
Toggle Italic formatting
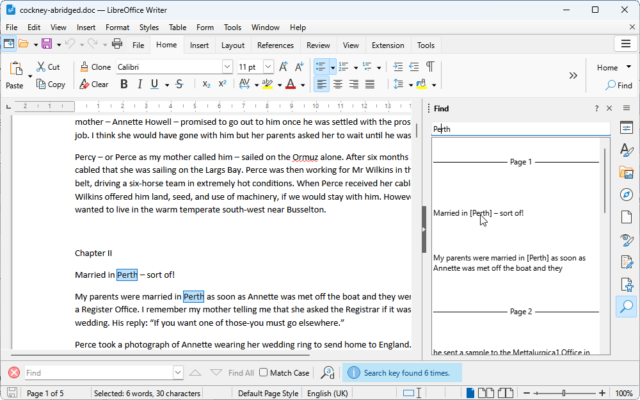[140, 84]
